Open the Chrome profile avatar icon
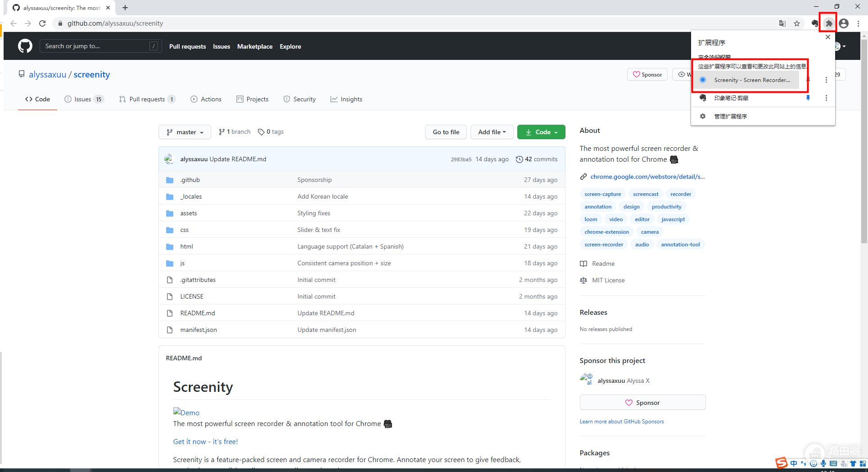The image size is (868, 472). tap(844, 23)
